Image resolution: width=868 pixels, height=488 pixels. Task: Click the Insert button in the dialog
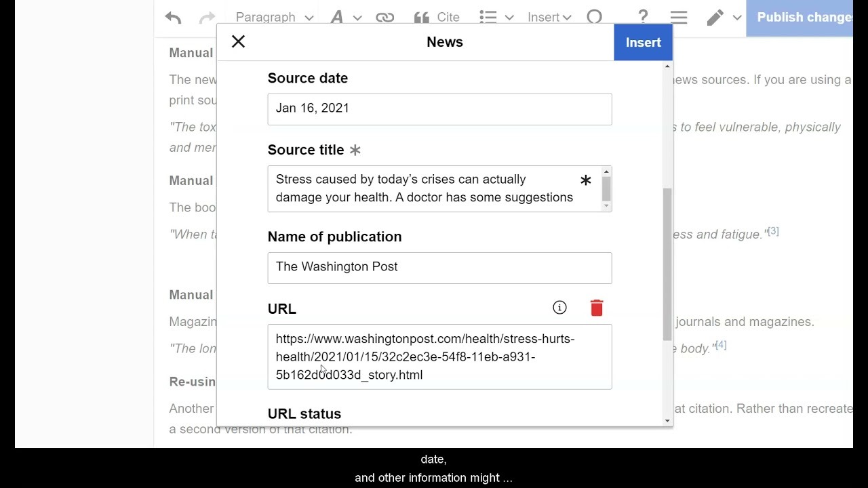642,42
